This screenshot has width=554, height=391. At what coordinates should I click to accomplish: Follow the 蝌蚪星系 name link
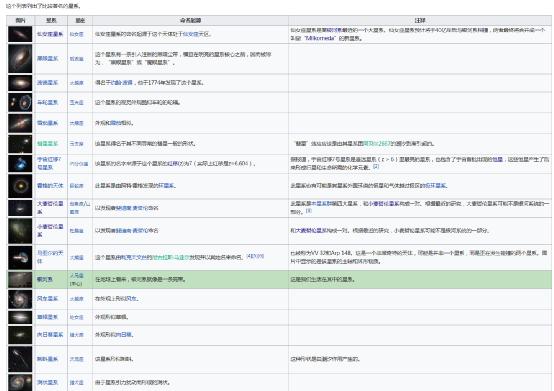[47, 359]
